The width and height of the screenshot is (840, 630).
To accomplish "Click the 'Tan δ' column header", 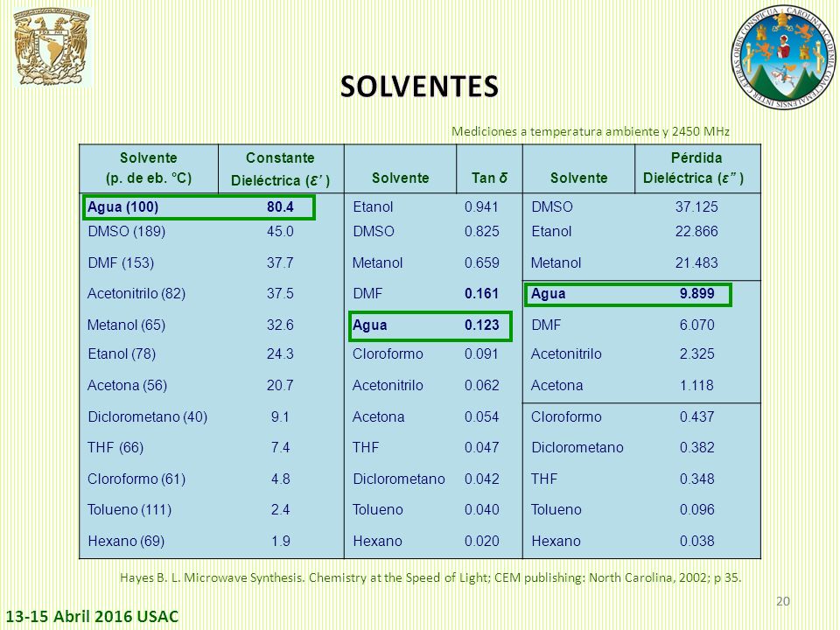I will [x=489, y=178].
